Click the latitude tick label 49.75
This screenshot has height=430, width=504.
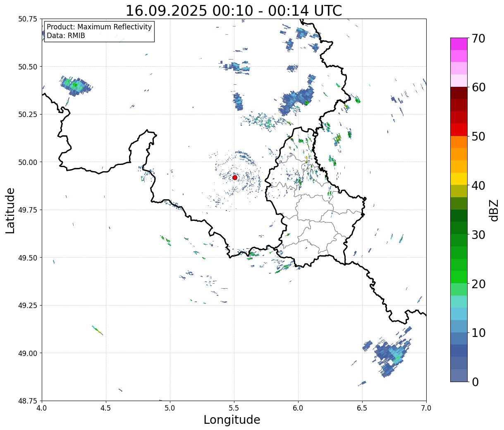coord(28,210)
